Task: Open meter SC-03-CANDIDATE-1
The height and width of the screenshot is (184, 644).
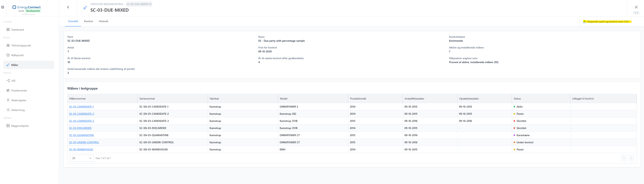Action: [82, 107]
